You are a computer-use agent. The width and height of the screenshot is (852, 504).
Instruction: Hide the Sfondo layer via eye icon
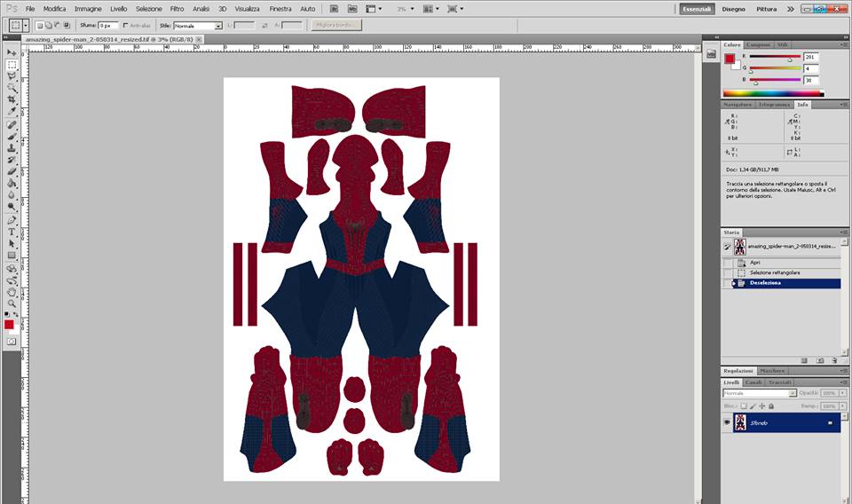(727, 422)
